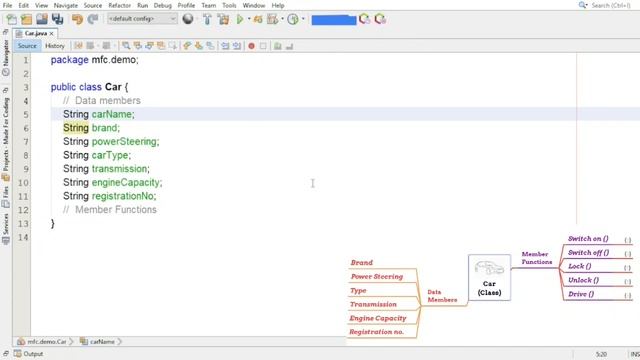Image resolution: width=640 pixels, height=360 pixels.
Task: Toggle bookmark on current line
Action: [210, 46]
